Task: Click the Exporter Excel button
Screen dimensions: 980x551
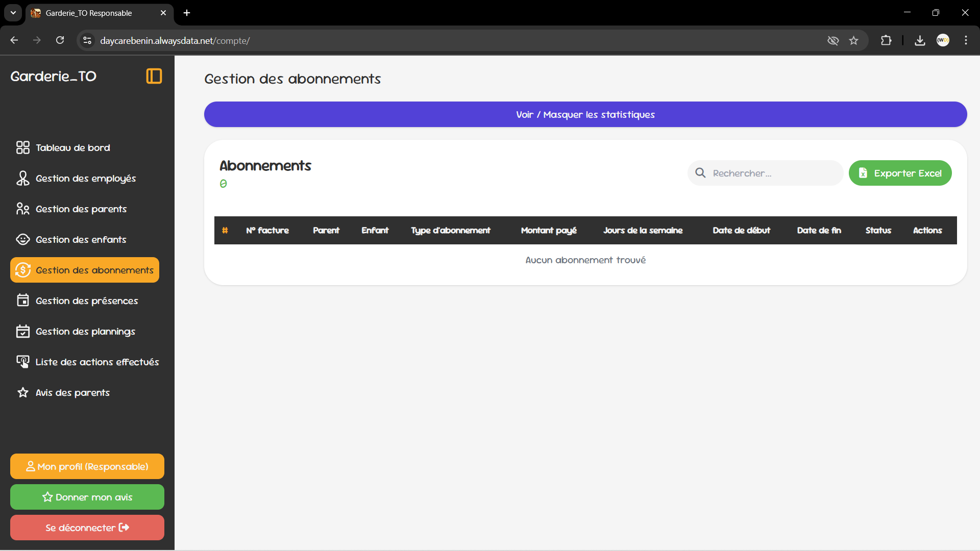Action: (x=900, y=173)
